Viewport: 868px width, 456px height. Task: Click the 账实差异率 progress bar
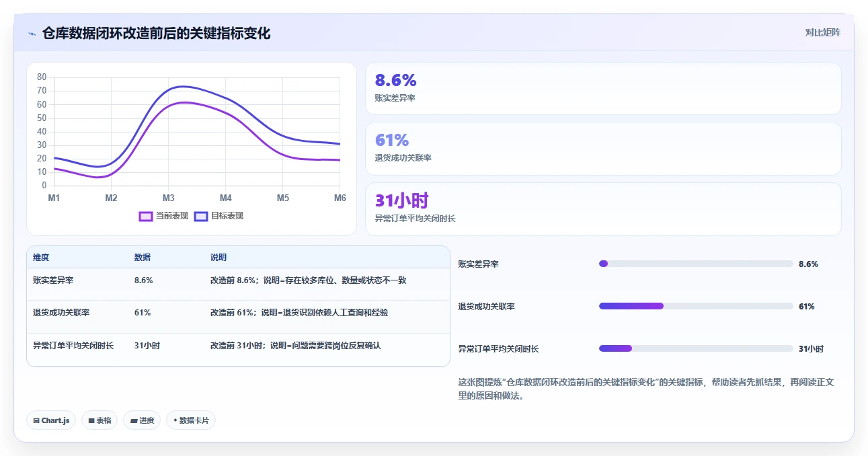coord(696,264)
